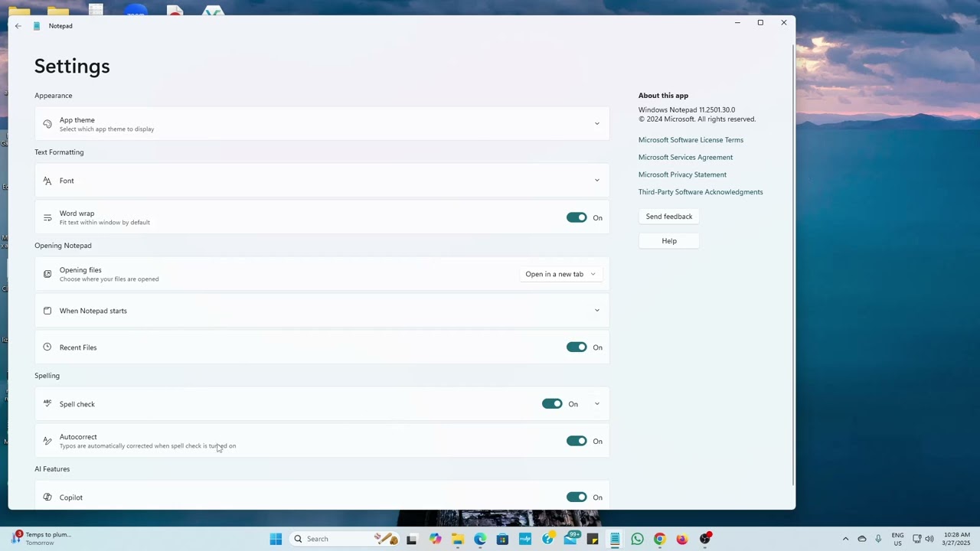Click the Settings page vertical scrollbar
Viewport: 980px width, 551px height.
pos(792,265)
